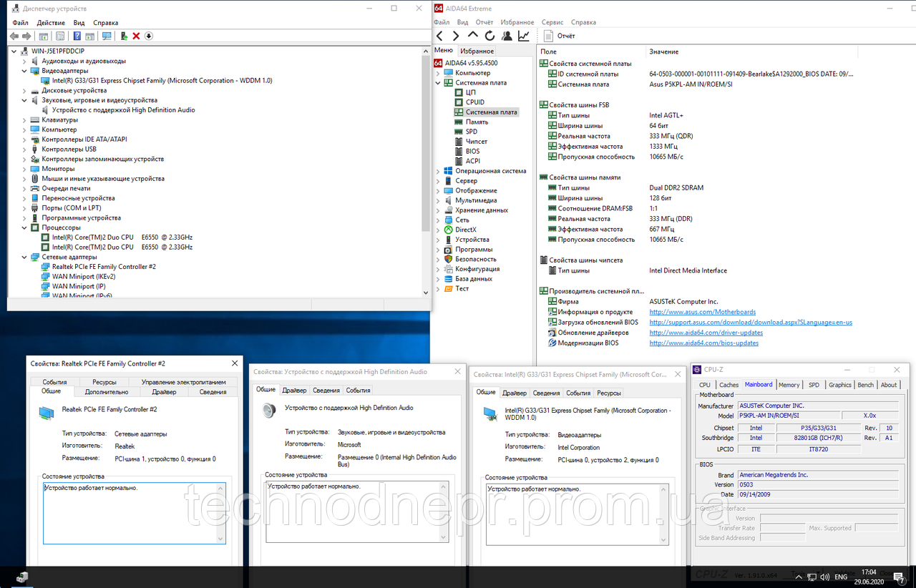Select SPD item in AIDA64 tree
Screen dimensions: 916x588
[x=471, y=132]
